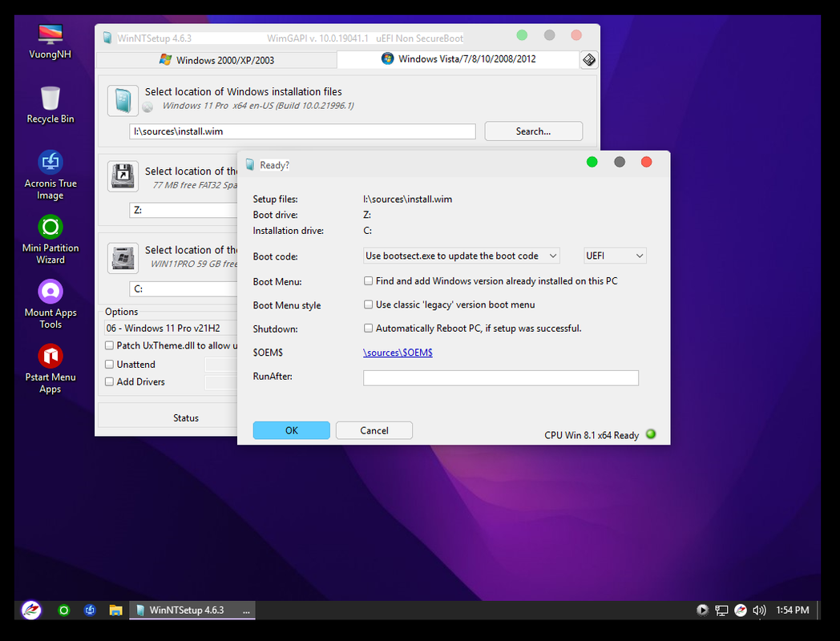
Task: Click the RunAfter input field
Action: point(501,377)
